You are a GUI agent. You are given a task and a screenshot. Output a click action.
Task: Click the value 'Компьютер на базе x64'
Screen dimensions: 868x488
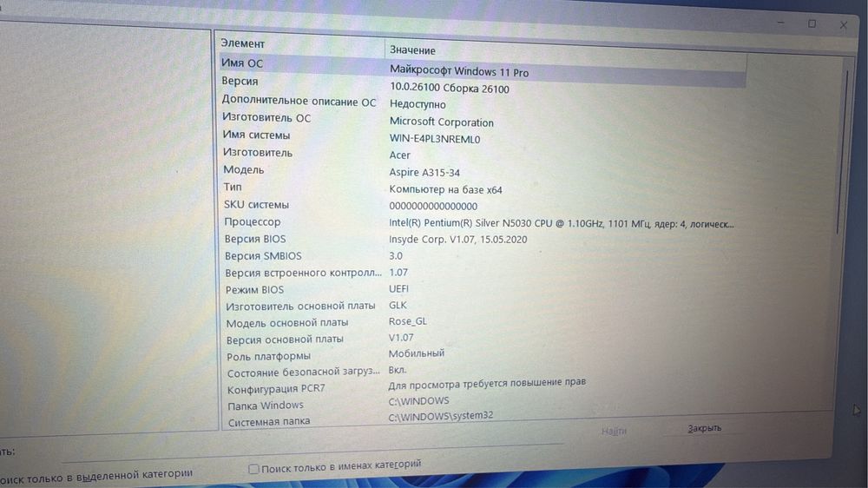pyautogui.click(x=445, y=189)
